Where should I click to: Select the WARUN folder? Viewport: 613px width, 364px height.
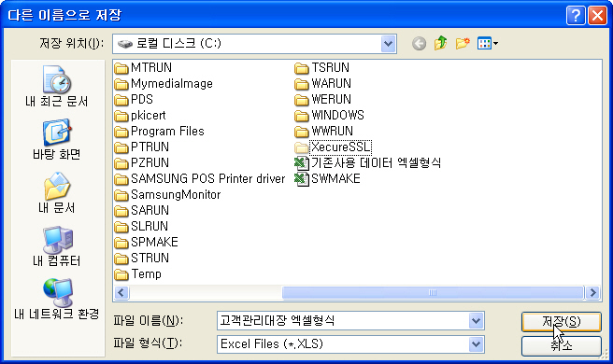tap(322, 84)
